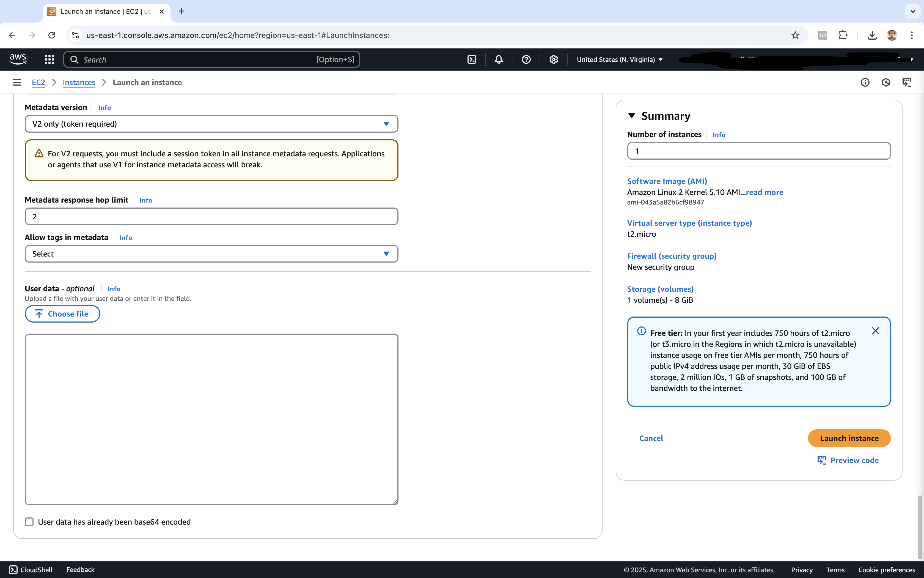Open the browser downloads icon
The image size is (924, 578).
(x=872, y=35)
